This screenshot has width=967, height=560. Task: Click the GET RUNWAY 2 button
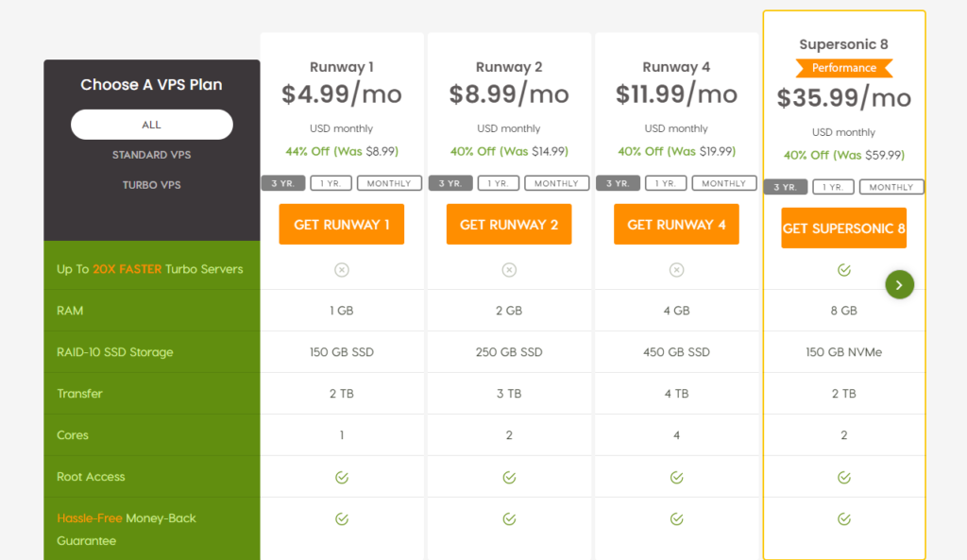509,225
